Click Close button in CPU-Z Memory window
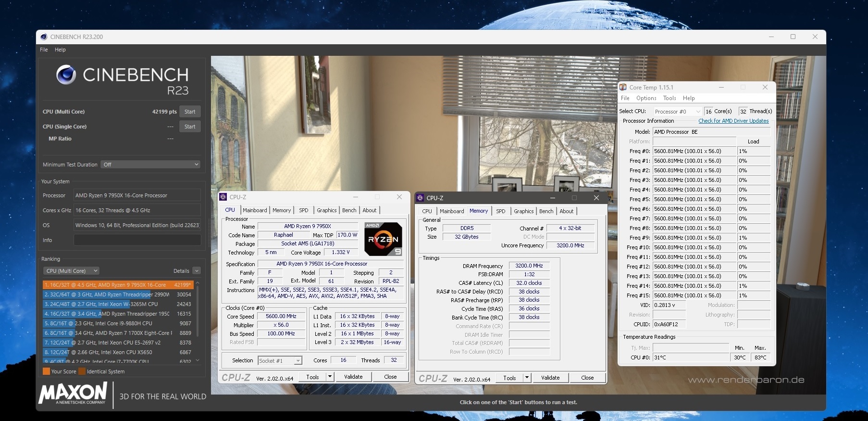The image size is (868, 421). click(587, 378)
